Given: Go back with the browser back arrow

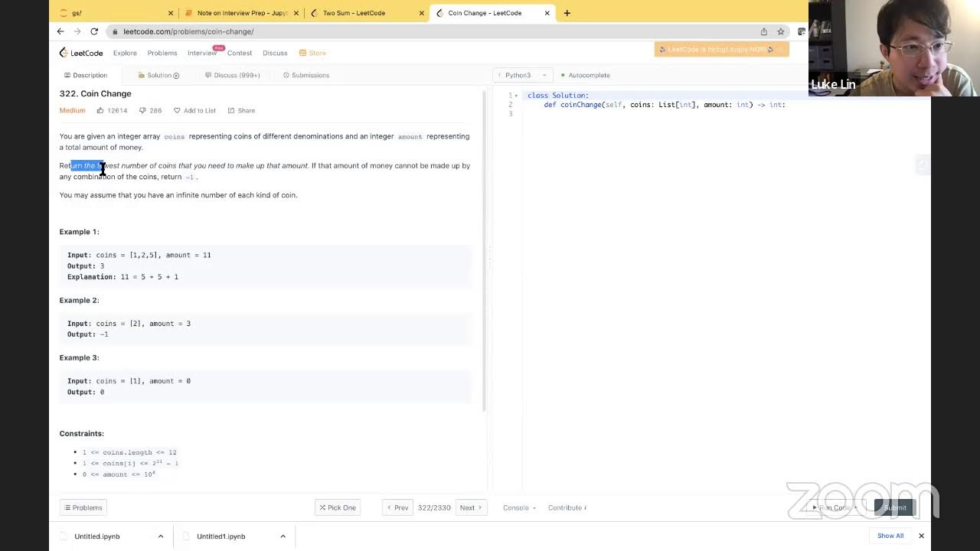Looking at the screenshot, I should [x=60, y=31].
